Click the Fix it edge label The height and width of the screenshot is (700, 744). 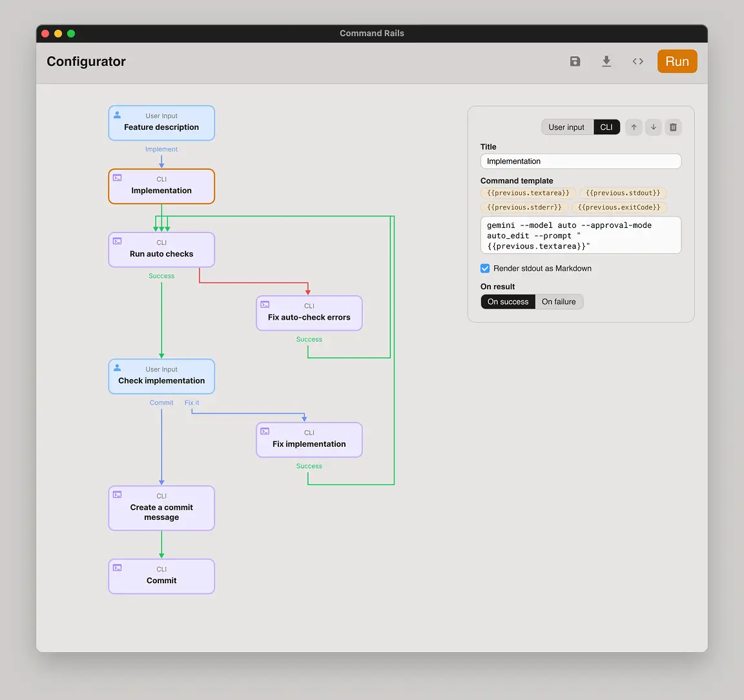point(192,402)
